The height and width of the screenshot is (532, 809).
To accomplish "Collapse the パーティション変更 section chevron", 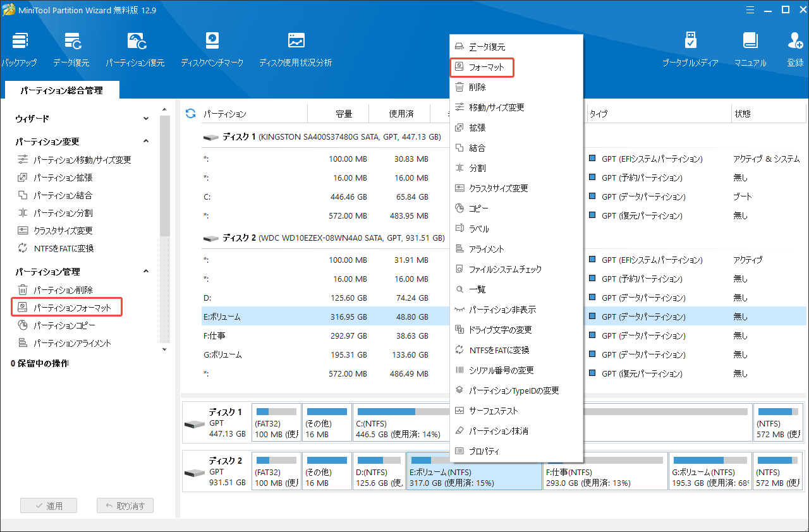I will coord(146,142).
